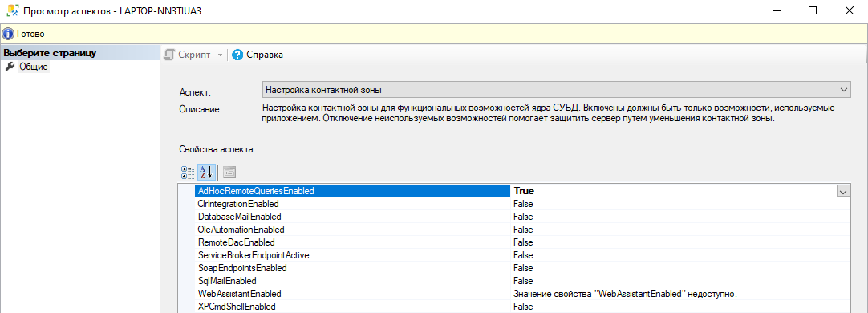Screen dimensions: 868x313
Task: Click the Categorized view icon
Action: (188, 173)
